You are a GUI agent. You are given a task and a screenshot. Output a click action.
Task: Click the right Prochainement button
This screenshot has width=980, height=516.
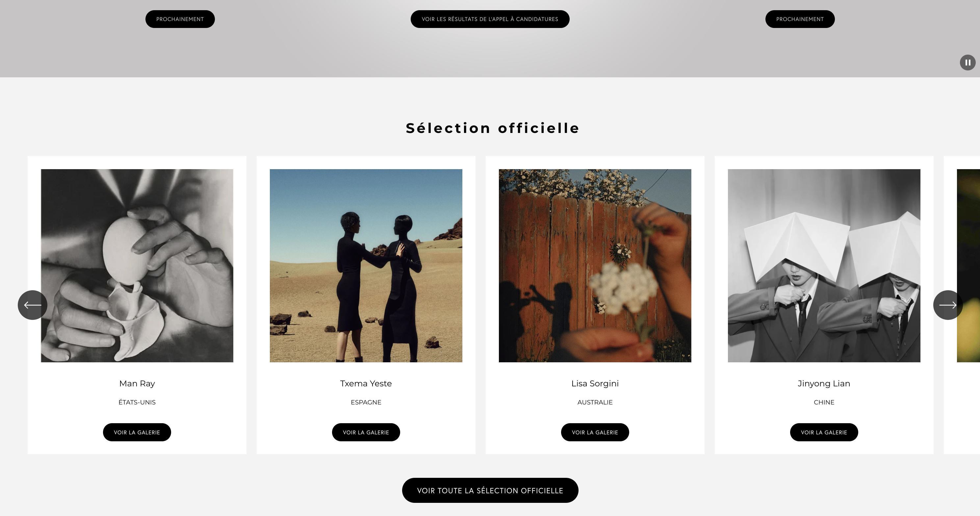click(x=800, y=19)
